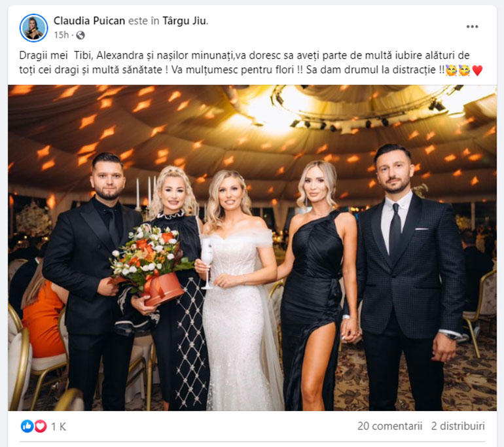Click the globe public privacy icon

pyautogui.click(x=81, y=35)
